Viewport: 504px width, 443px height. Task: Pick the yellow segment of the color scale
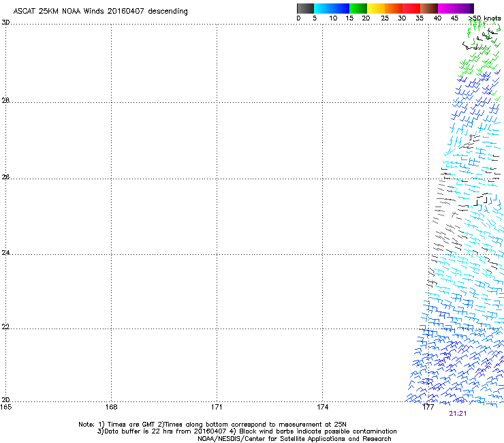[x=376, y=8]
